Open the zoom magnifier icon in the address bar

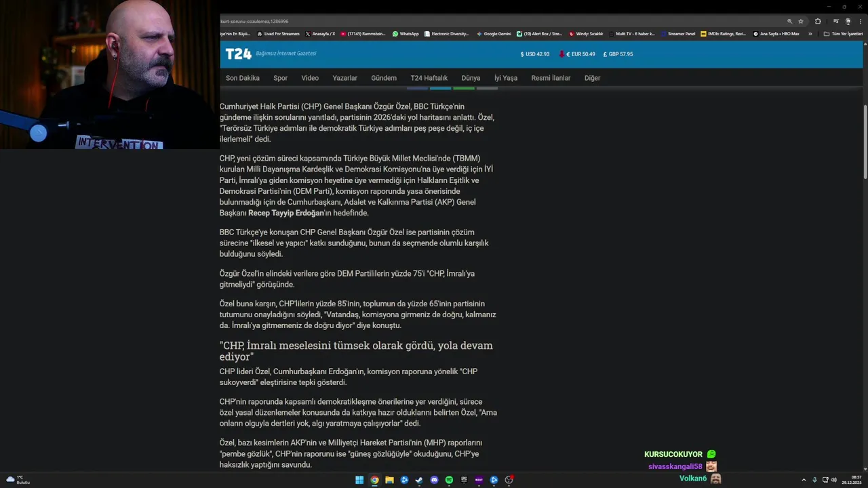click(x=790, y=21)
